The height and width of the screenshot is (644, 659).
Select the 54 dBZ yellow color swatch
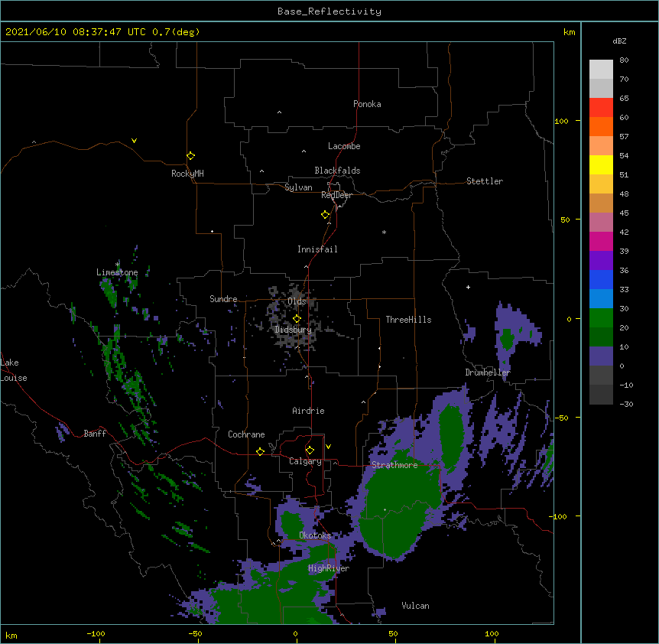click(x=601, y=164)
